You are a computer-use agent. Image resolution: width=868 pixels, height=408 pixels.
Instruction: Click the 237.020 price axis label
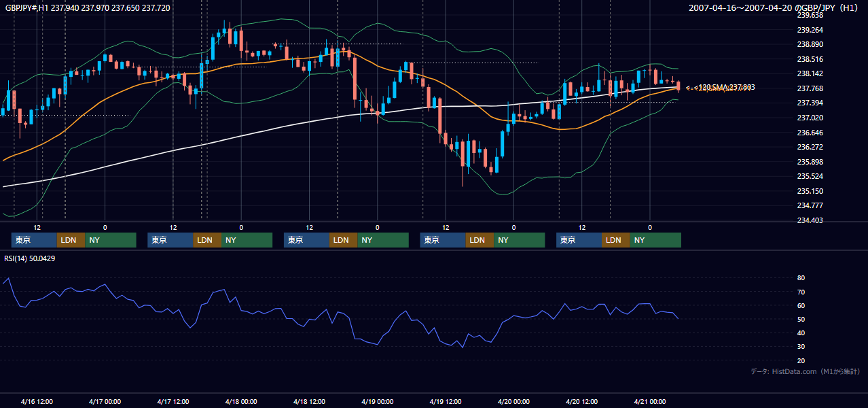(x=810, y=118)
